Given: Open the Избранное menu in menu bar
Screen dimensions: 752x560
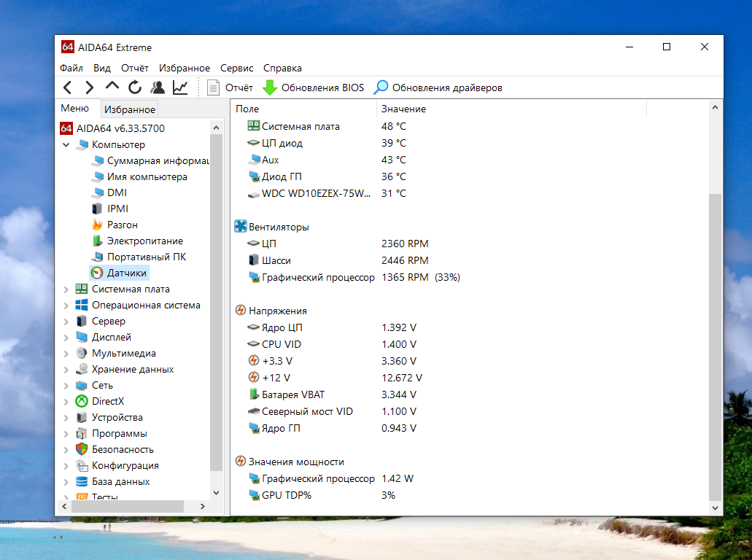Looking at the screenshot, I should pos(184,68).
